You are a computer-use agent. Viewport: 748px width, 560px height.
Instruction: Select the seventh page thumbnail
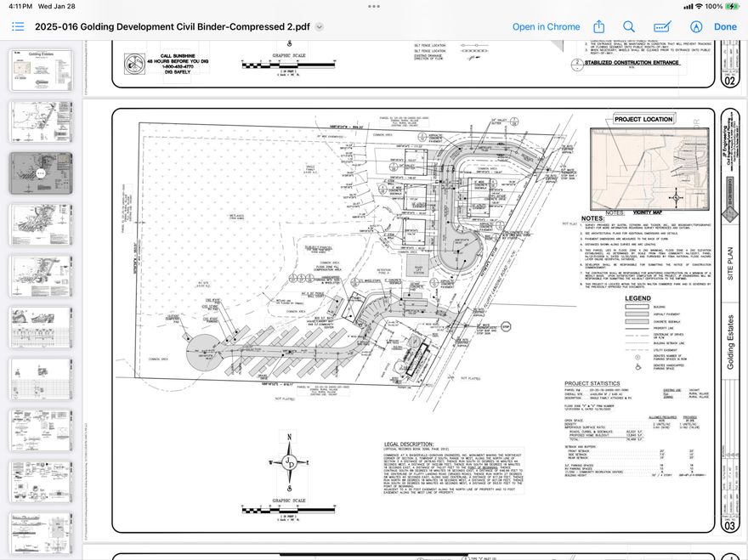click(40, 379)
